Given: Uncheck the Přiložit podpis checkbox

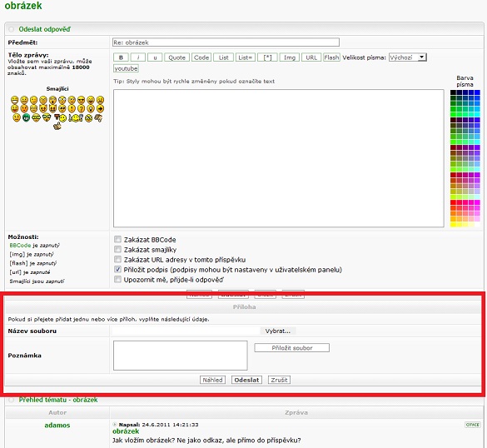Looking at the screenshot, I should click(117, 269).
